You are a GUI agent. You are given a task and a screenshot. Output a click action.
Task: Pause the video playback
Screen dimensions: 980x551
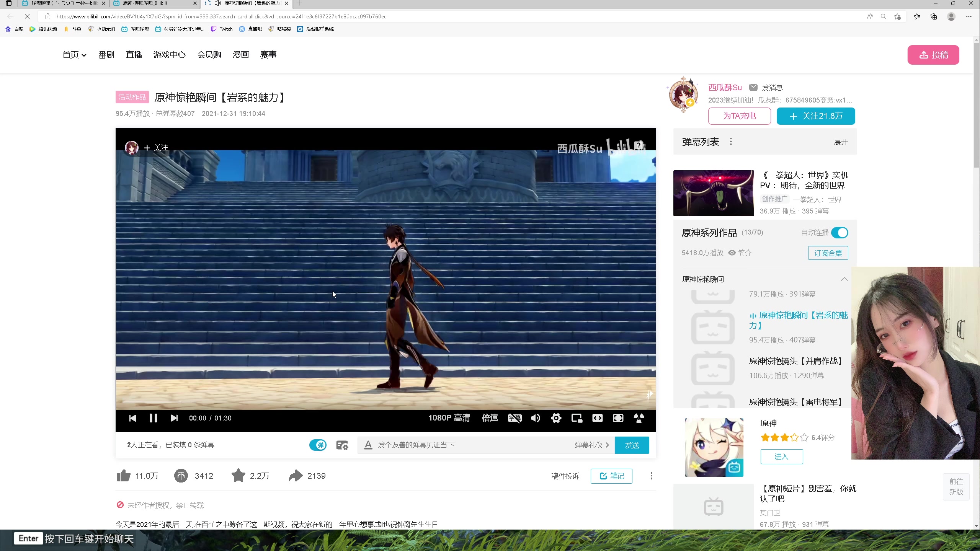[x=153, y=418]
